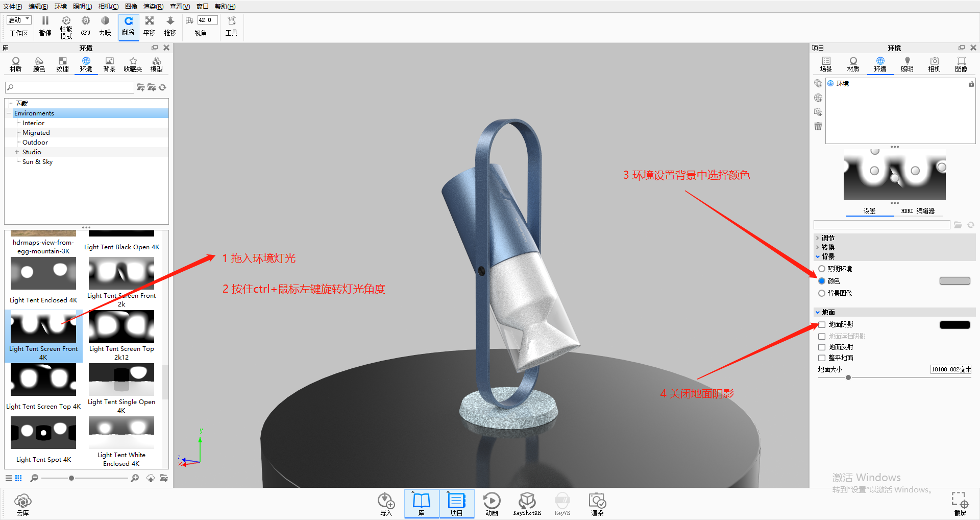Screen dimensions: 980x520
Task: Enable Ground Shadows (地面阴影) checkbox
Action: 822,325
